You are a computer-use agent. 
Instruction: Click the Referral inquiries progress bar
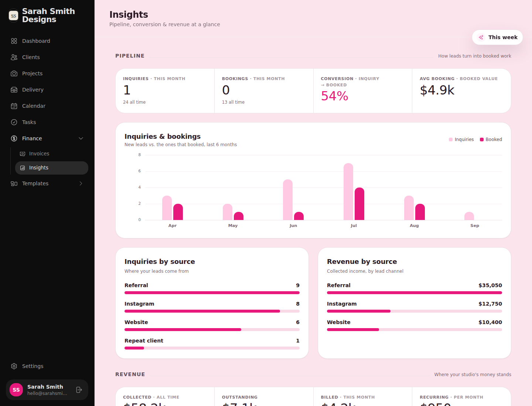[212, 293]
